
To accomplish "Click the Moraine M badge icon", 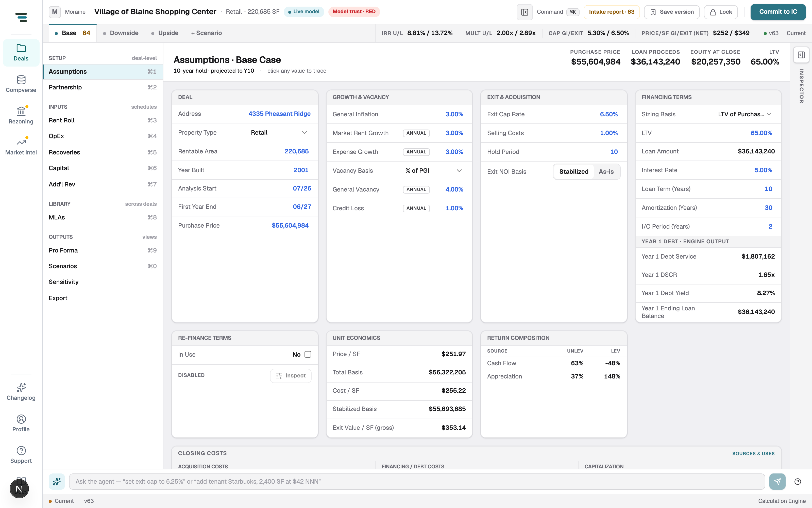I will pos(55,12).
